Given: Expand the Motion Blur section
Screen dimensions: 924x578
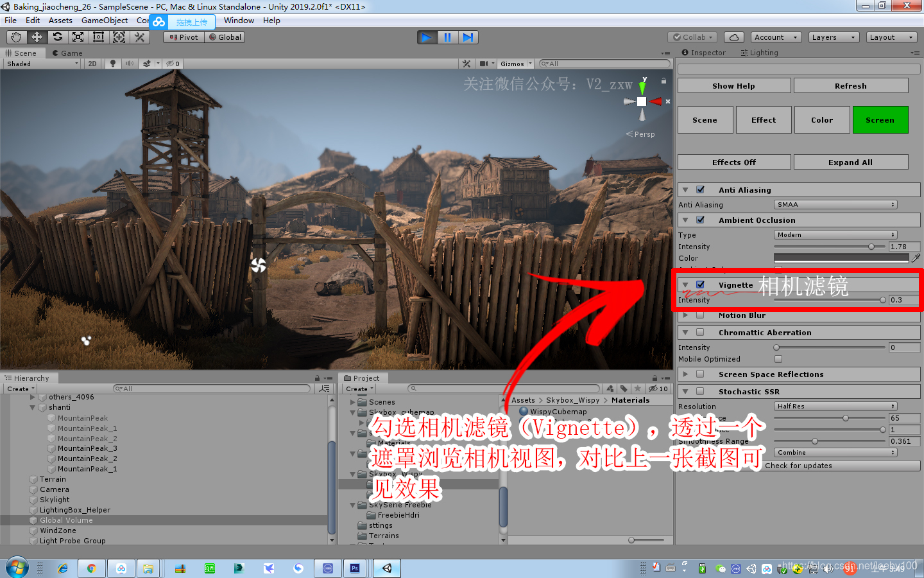Looking at the screenshot, I should (685, 315).
